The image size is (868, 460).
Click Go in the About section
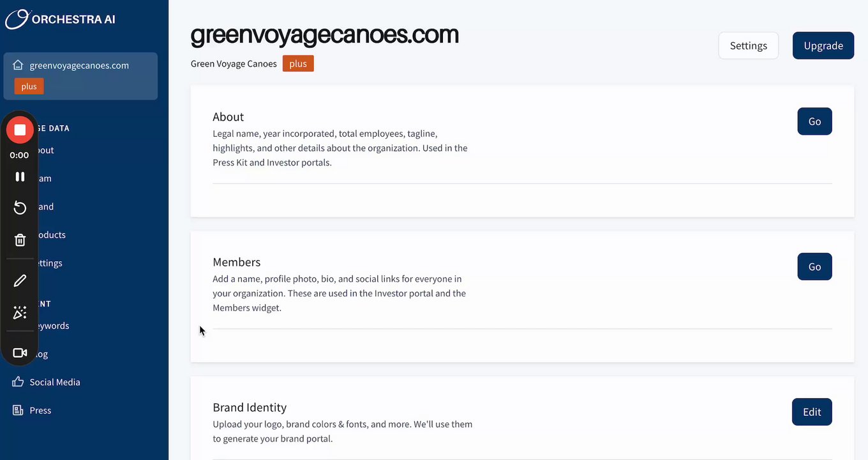pos(814,121)
